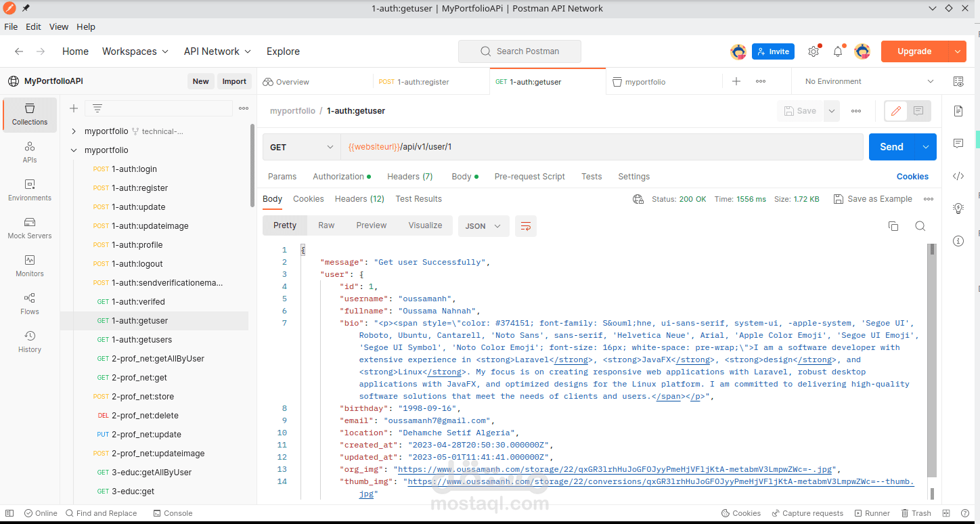Open new request tab with plus
980x524 pixels.
736,81
